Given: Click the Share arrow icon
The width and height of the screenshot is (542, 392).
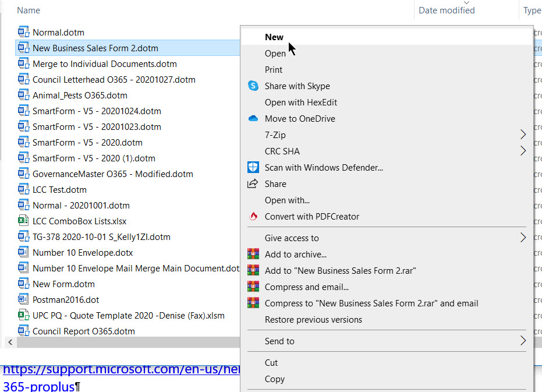Looking at the screenshot, I should pyautogui.click(x=253, y=183).
